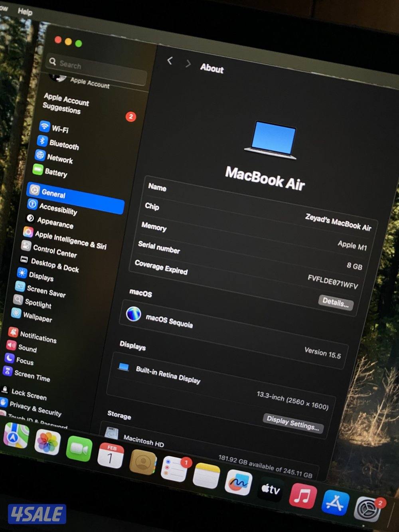
Task: Open Music app from Dock
Action: pos(302,496)
